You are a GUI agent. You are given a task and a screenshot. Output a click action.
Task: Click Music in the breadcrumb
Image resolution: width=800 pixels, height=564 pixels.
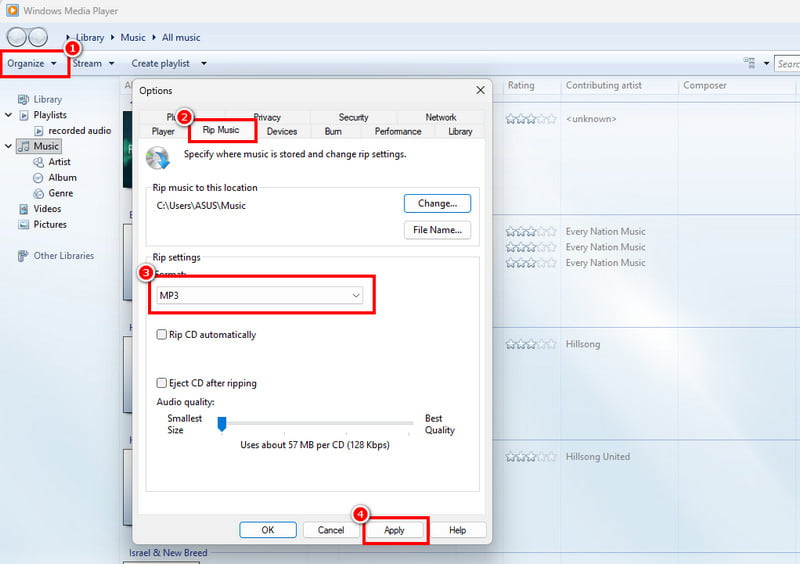coord(133,37)
